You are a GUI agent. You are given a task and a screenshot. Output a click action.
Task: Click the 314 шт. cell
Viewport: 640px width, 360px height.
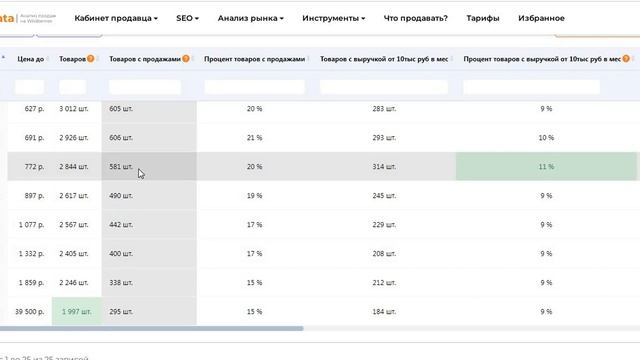coord(384,167)
